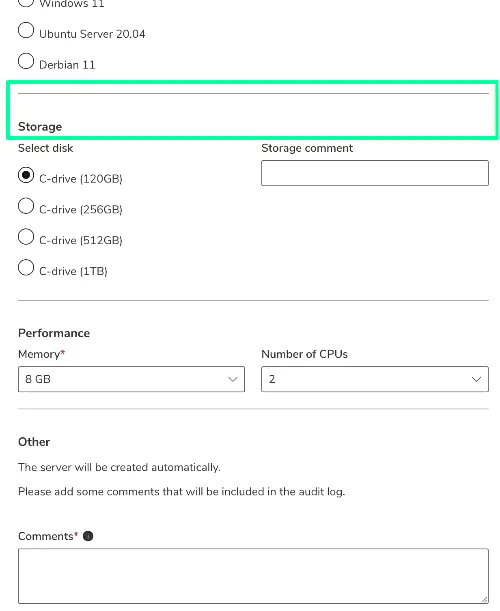Click the Performance section heading
500x611 pixels.
coord(54,333)
